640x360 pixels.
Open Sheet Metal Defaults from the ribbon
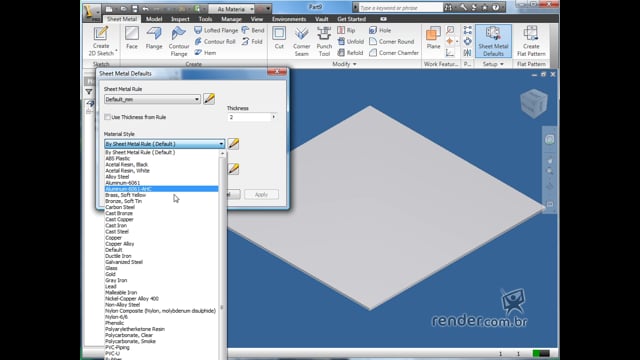(x=493, y=41)
